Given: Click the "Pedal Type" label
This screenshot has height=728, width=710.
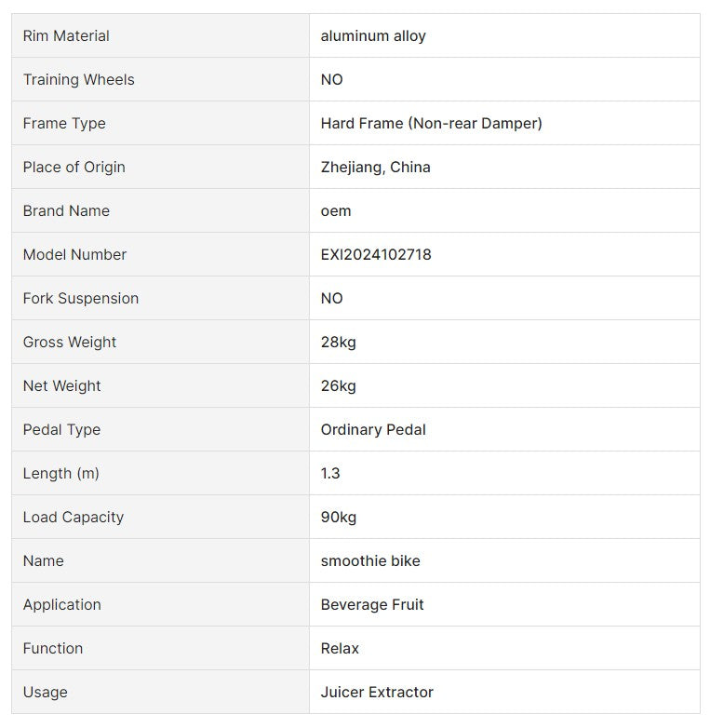Looking at the screenshot, I should 61,430.
